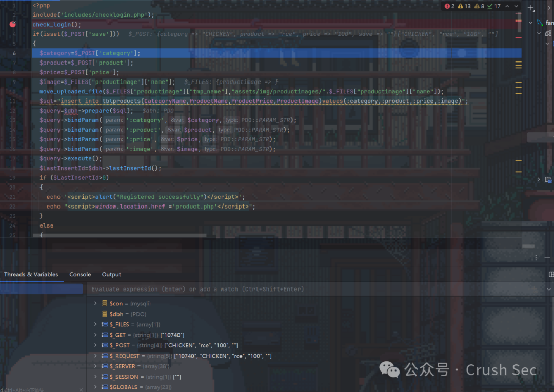Click the object icon beside $dbh

[x=105, y=314]
